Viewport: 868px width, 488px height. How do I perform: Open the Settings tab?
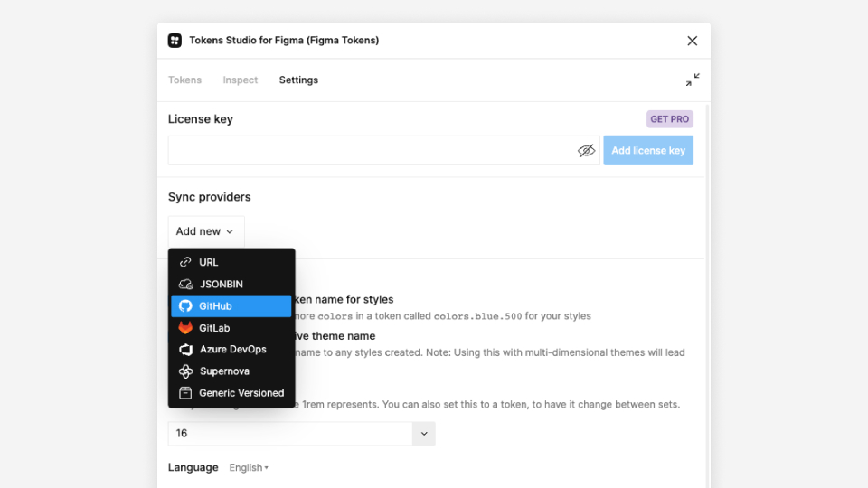coord(298,80)
